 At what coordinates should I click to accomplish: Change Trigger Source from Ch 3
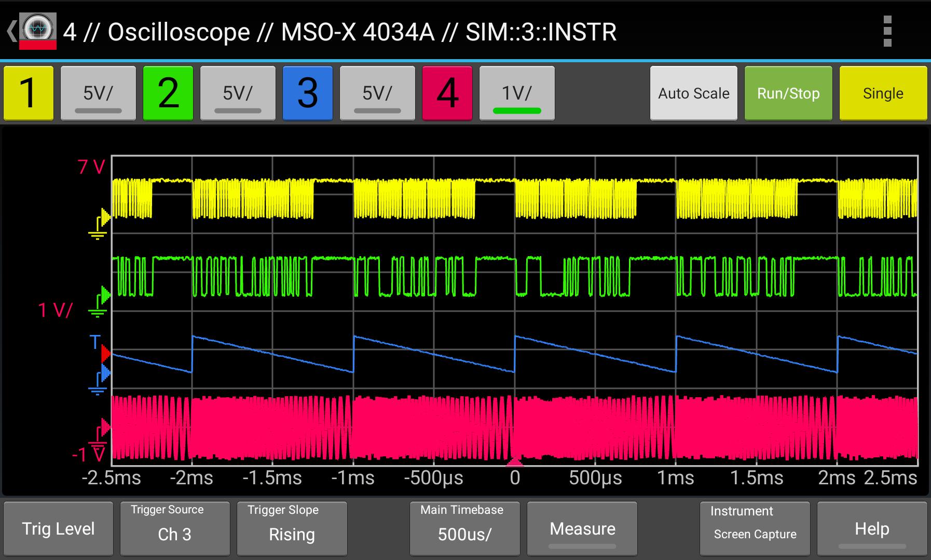click(x=174, y=528)
